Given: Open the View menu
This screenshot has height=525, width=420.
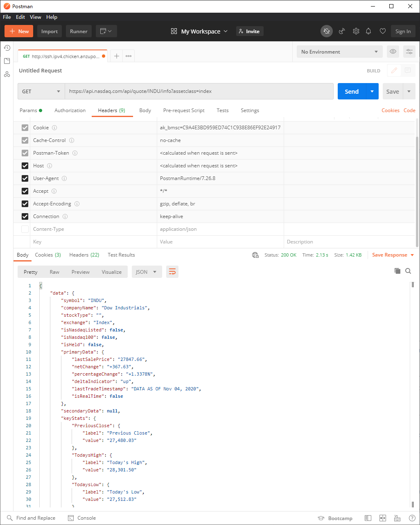Looking at the screenshot, I should click(36, 17).
